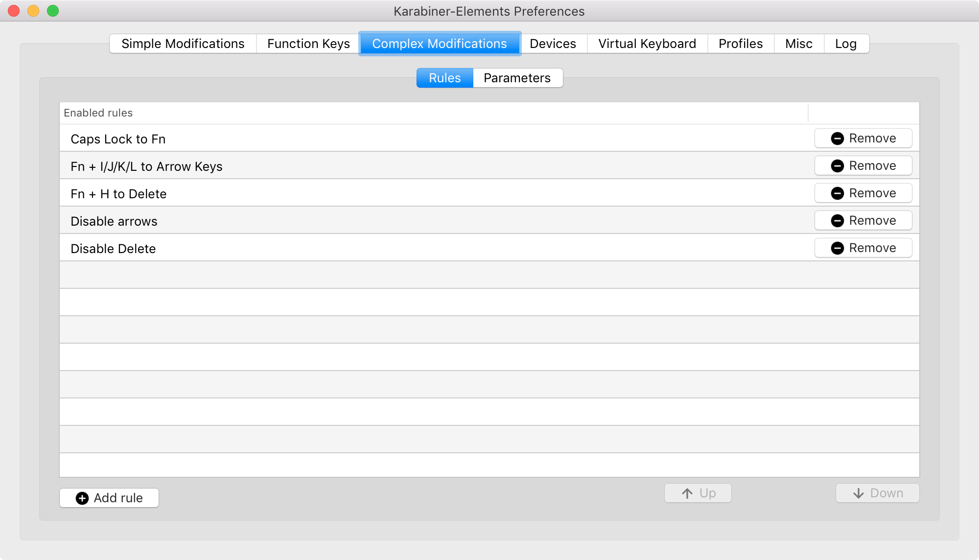Toggle to Simple Modifications tab
The width and height of the screenshot is (979, 560).
click(x=183, y=43)
